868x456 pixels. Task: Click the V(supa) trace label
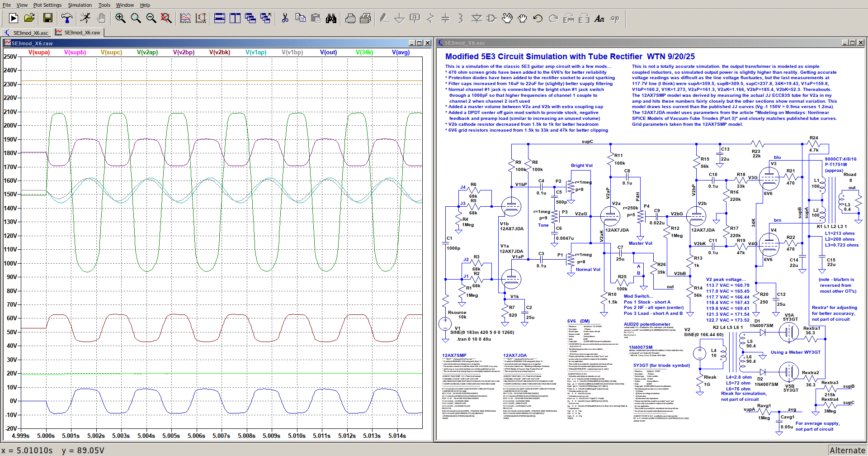tap(39, 52)
